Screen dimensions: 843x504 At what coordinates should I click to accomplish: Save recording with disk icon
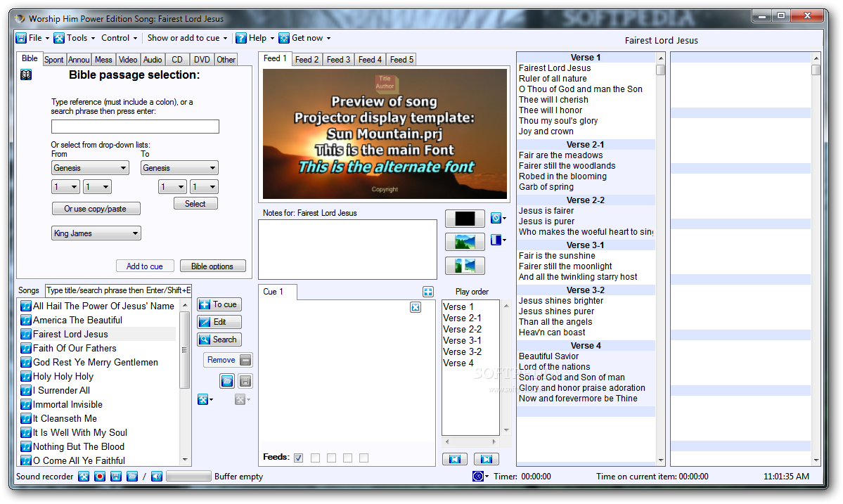tap(115, 477)
